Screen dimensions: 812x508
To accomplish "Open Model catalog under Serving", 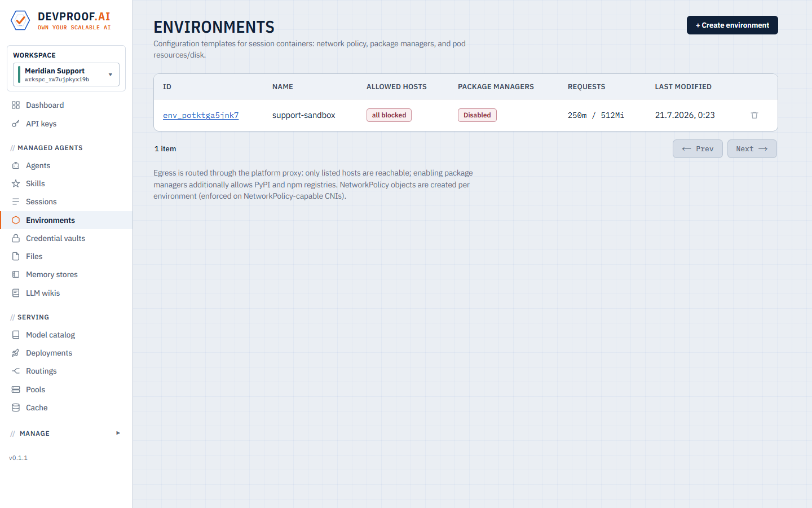I will [x=66, y=335].
